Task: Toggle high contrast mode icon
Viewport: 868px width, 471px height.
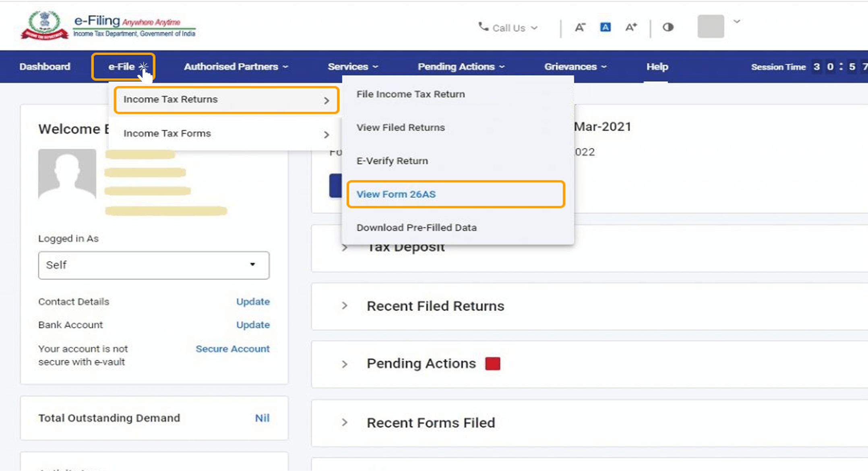Action: (668, 27)
